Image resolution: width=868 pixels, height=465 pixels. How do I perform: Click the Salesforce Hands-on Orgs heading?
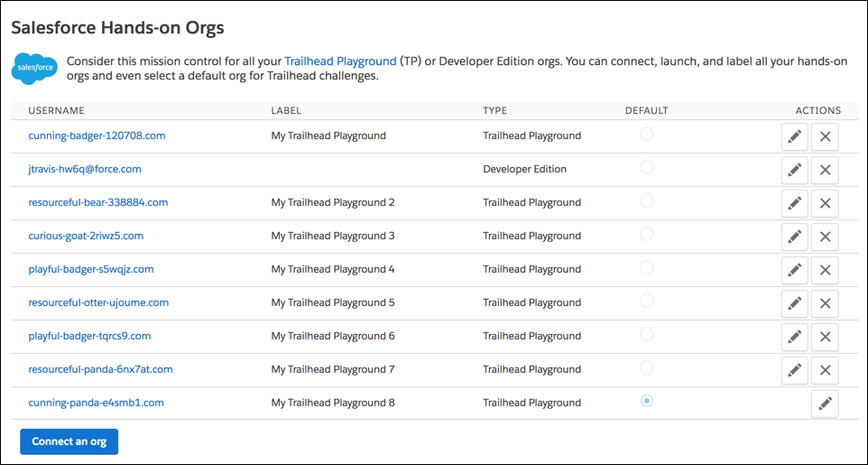tap(118, 28)
